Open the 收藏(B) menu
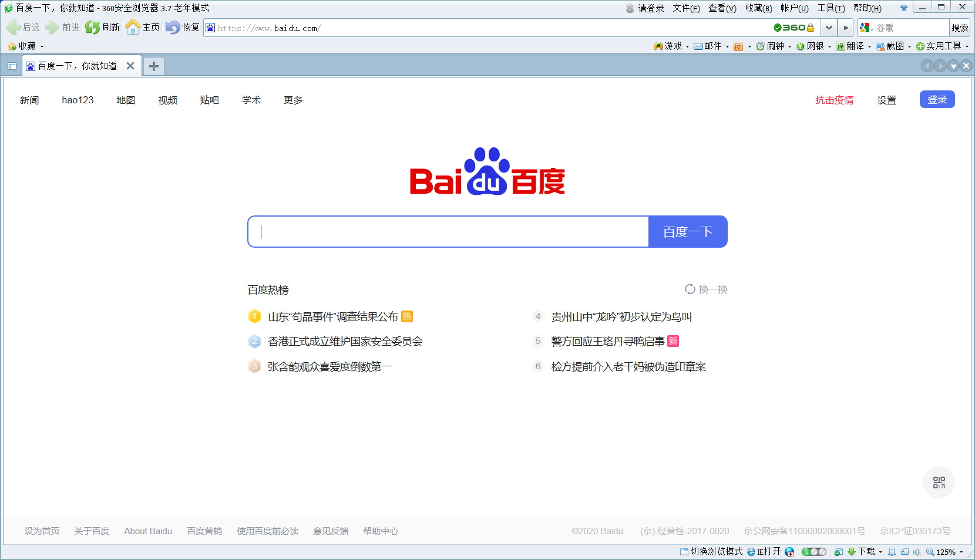 click(759, 8)
